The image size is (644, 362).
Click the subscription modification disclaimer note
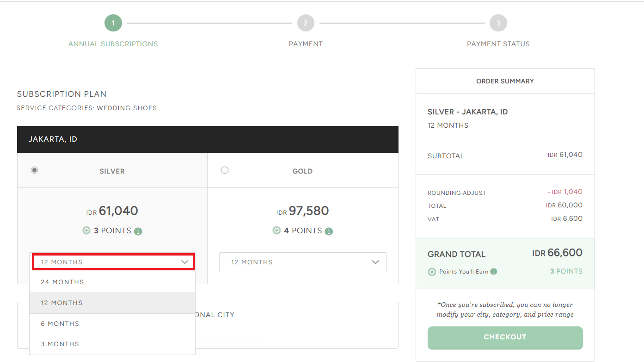click(x=505, y=310)
